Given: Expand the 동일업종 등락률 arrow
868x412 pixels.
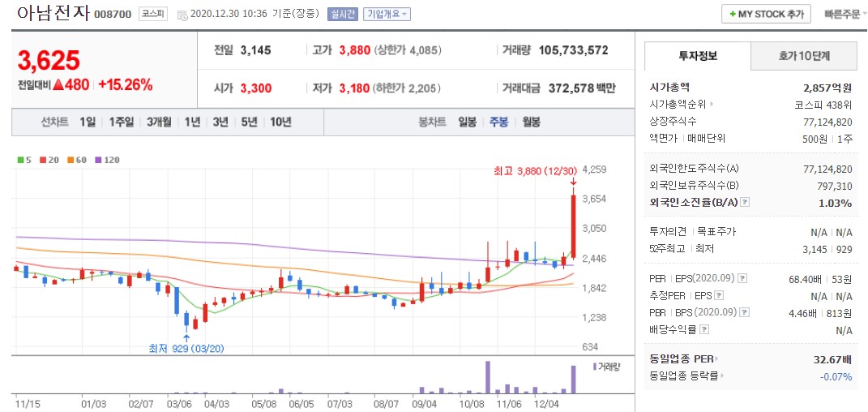Looking at the screenshot, I should tap(722, 376).
